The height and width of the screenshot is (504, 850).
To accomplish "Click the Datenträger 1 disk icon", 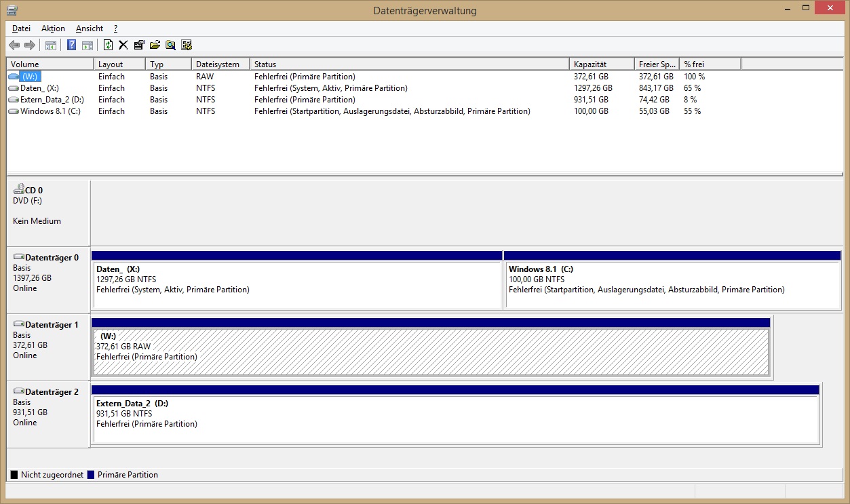I will pos(19,324).
